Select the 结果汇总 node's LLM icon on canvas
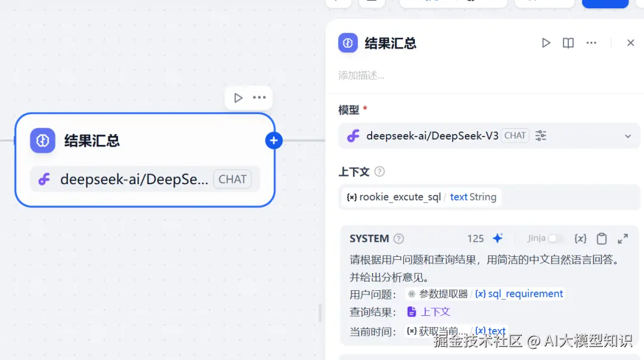644x360 pixels. coord(43,141)
